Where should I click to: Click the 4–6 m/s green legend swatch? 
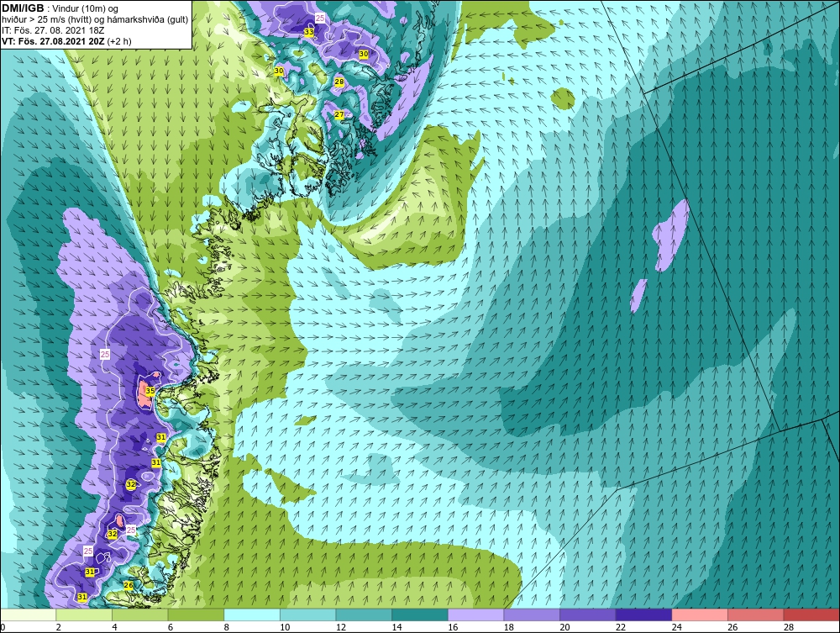click(139, 615)
